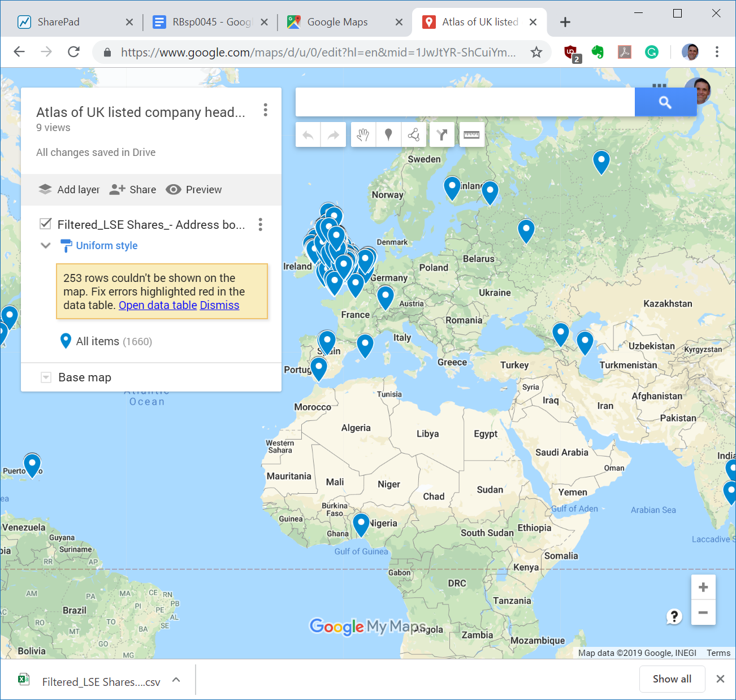Open the help question mark

674,616
